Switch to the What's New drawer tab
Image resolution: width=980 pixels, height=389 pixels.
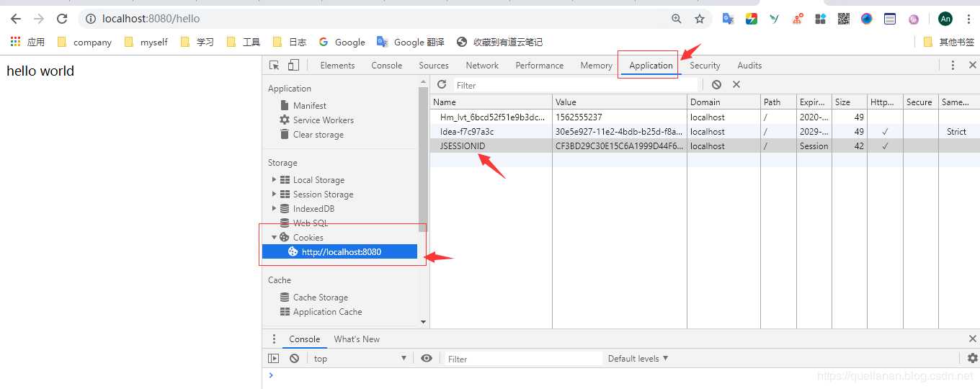pyautogui.click(x=357, y=339)
